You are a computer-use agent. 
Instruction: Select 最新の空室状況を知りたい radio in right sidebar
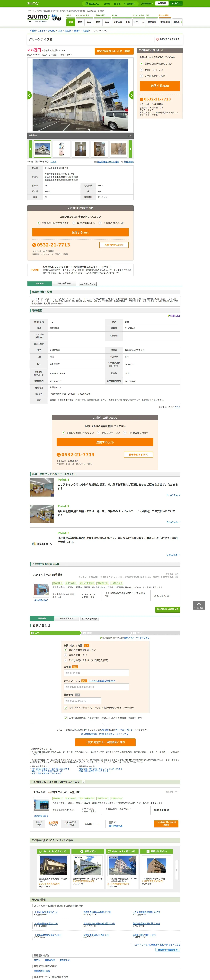coord(141,64)
